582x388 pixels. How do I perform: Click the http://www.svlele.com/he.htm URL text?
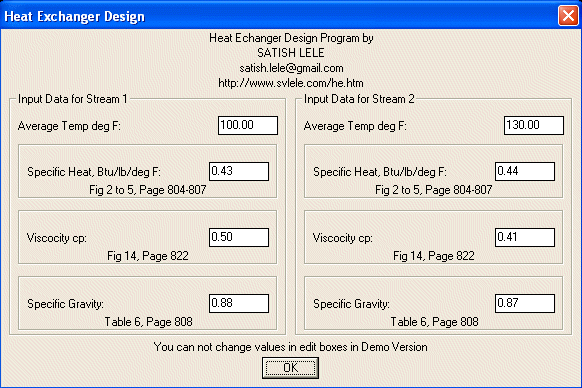point(291,83)
